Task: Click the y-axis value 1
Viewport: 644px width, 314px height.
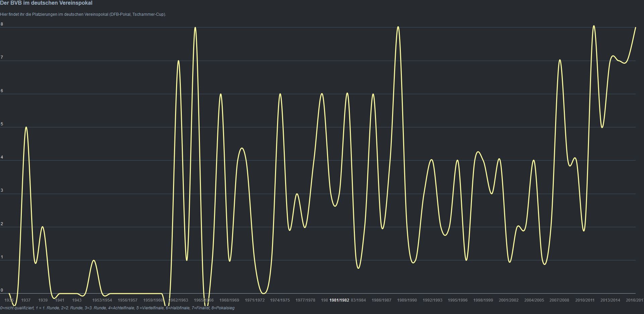Action: [x=2, y=257]
